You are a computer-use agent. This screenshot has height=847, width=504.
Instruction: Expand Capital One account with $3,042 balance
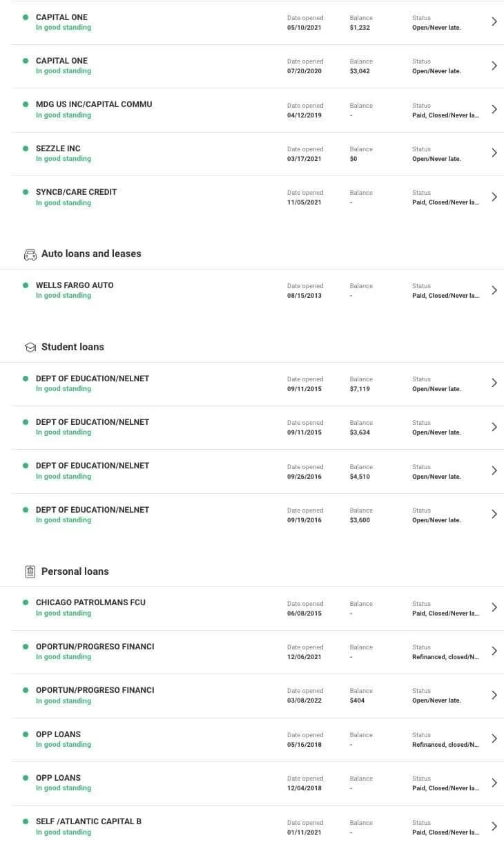(494, 66)
